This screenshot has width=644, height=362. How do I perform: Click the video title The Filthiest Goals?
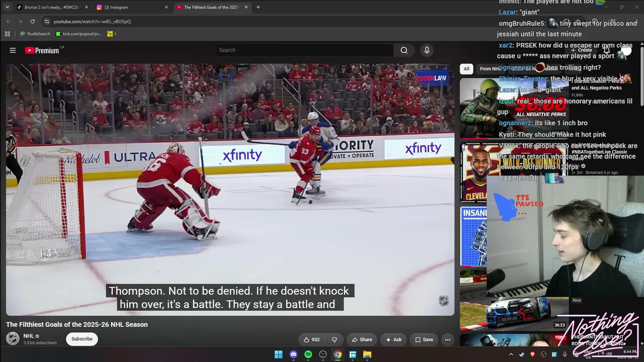pyautogui.click(x=77, y=325)
